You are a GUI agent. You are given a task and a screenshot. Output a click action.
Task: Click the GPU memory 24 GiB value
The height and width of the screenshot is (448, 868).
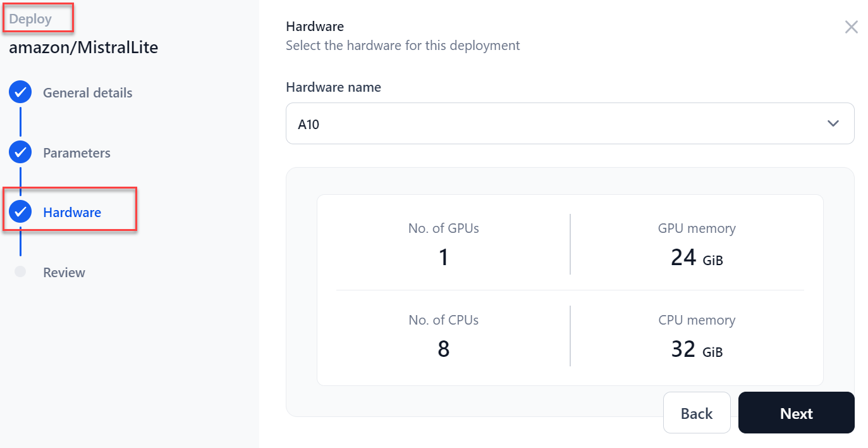696,258
